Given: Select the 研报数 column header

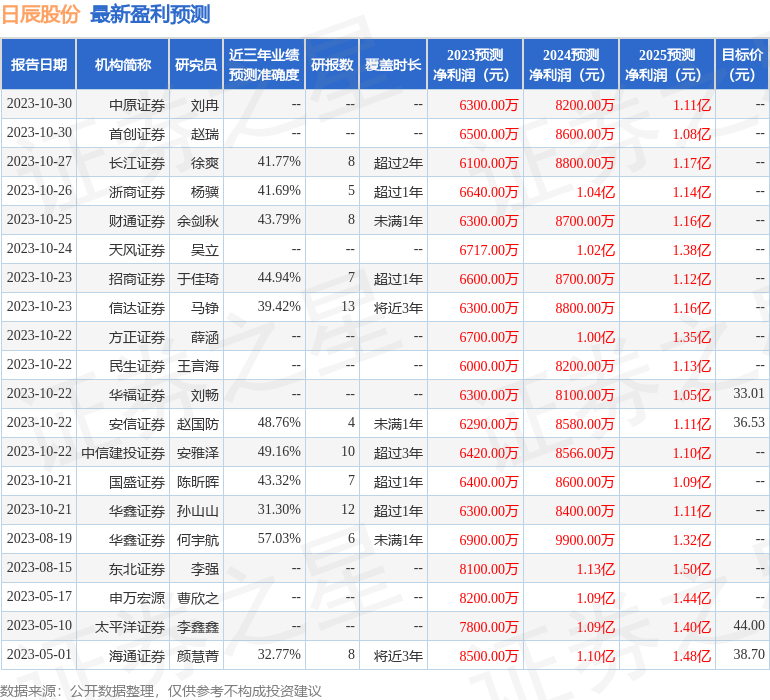Looking at the screenshot, I should coord(332,65).
